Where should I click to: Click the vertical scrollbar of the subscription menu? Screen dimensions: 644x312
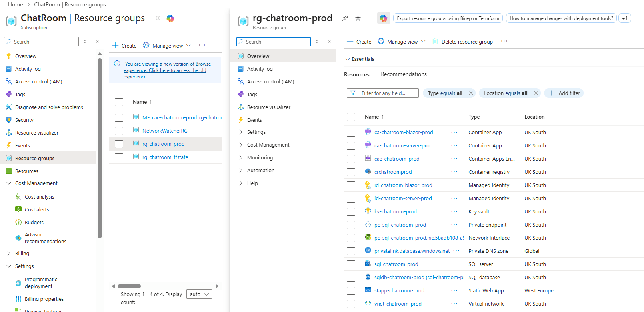100,148
